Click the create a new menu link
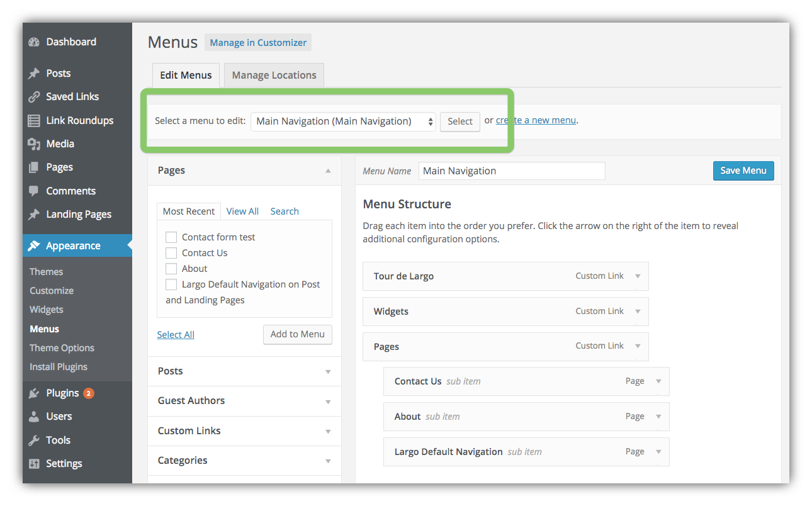Image resolution: width=812 pixels, height=506 pixels. 536,120
